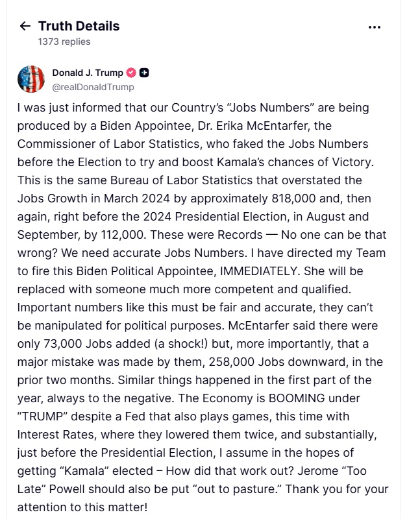Click the quoted word TRUMP in the post
420x519 pixels.
click(42, 416)
